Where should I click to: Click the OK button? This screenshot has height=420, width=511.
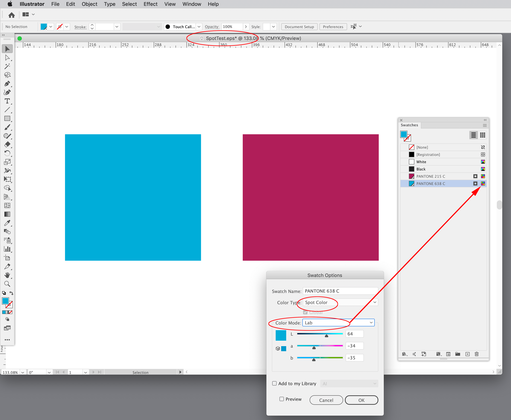361,400
